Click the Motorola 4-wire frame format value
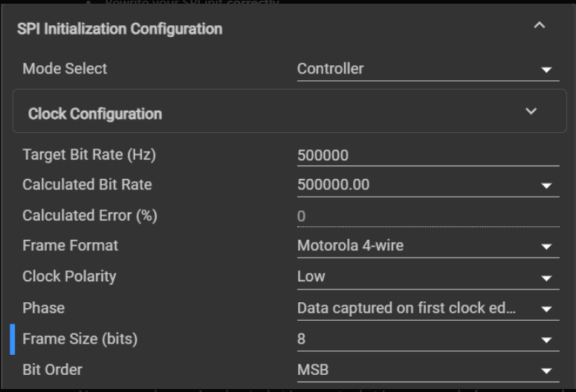The width and height of the screenshot is (576, 392). coord(350,245)
